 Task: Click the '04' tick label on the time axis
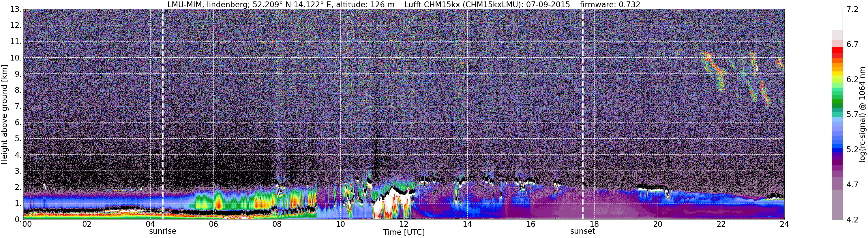pos(150,224)
